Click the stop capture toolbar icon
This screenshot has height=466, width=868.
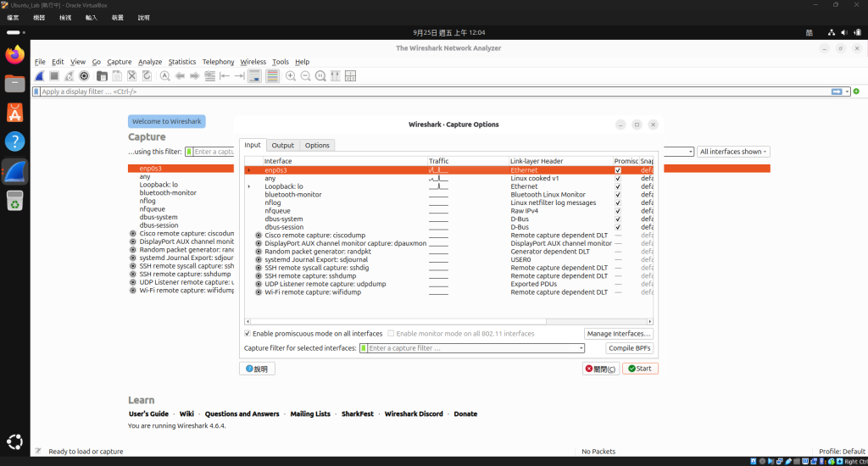(54, 76)
